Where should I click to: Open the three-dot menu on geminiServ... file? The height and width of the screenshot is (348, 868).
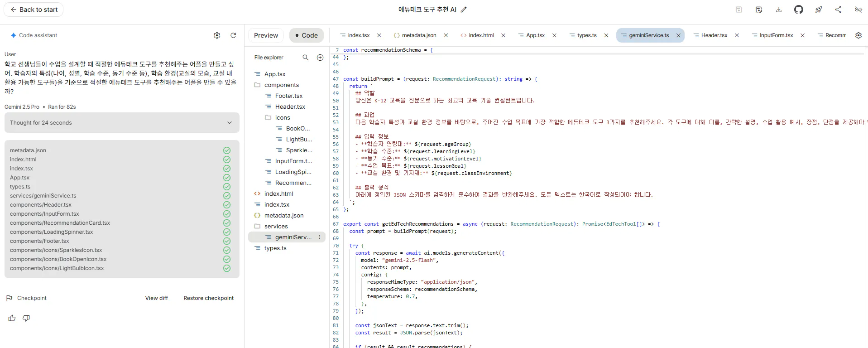pos(320,237)
